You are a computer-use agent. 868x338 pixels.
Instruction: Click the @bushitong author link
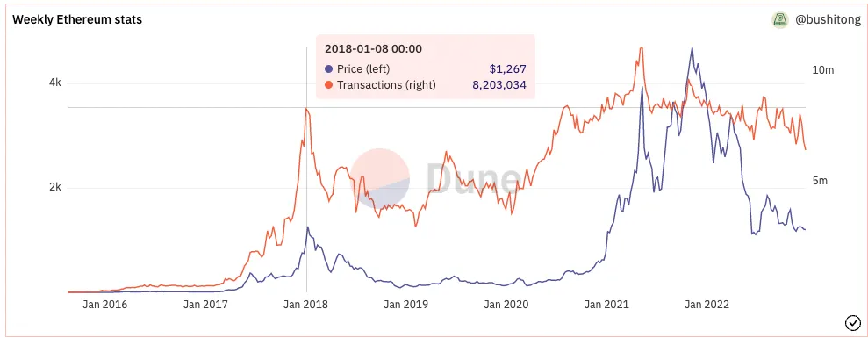coord(829,20)
